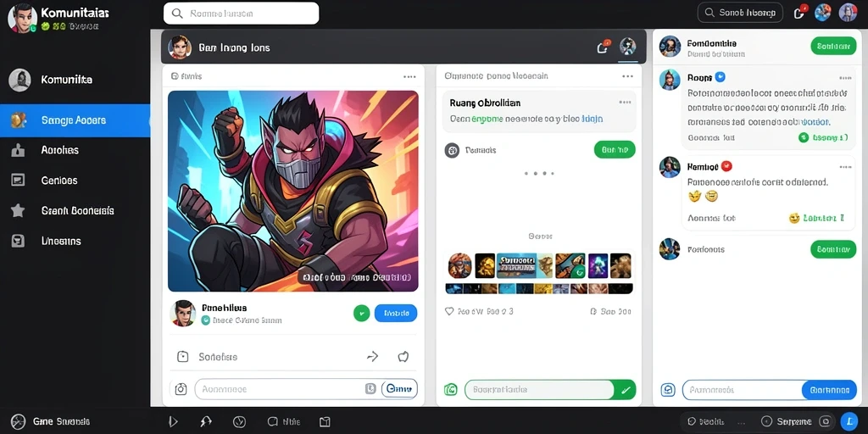Open the Aorohas sidebar item
Viewport: 868px width, 434px height.
[x=75, y=150]
